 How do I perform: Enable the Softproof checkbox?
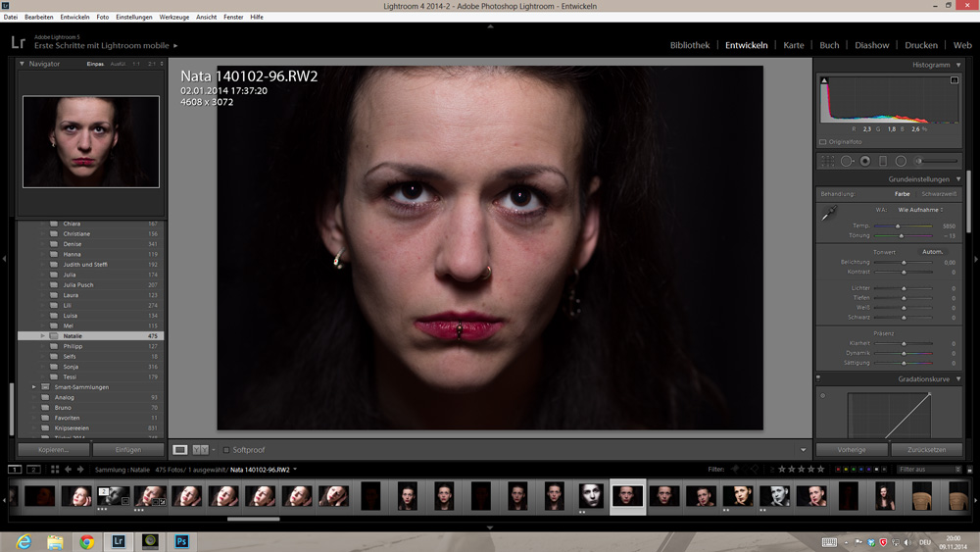click(x=226, y=450)
